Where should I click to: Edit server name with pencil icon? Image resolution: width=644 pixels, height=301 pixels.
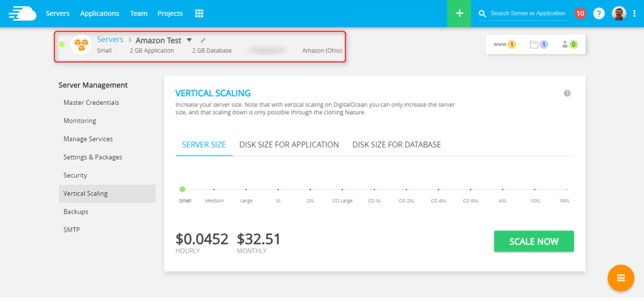coord(203,40)
